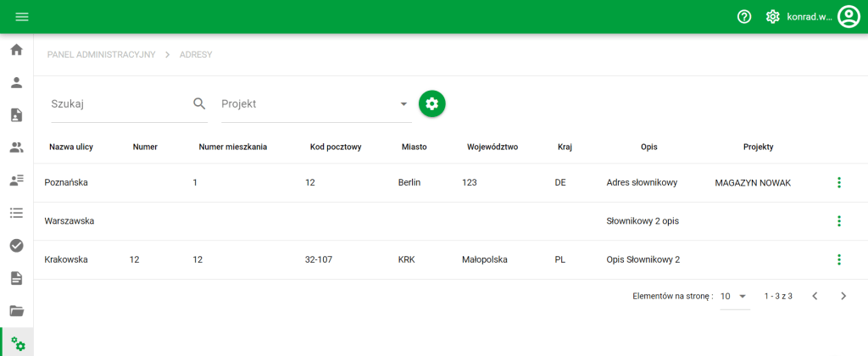Image resolution: width=868 pixels, height=356 pixels.
Task: Click the green gear button beside Projekt
Action: pyautogui.click(x=432, y=103)
